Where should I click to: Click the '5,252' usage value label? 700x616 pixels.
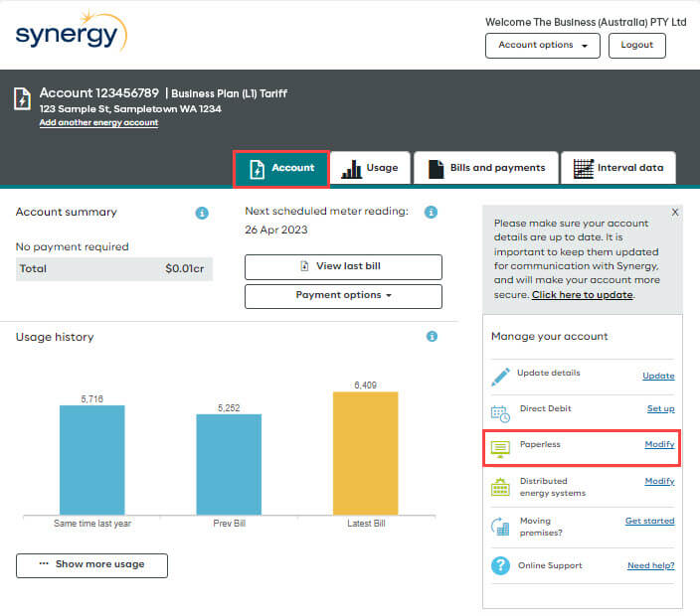[229, 407]
